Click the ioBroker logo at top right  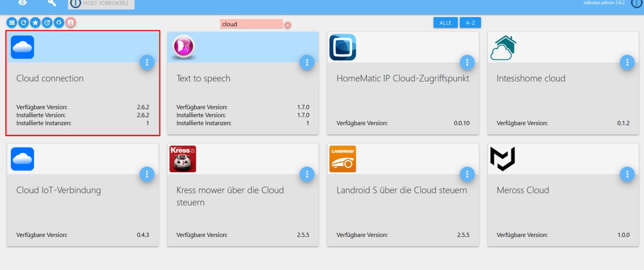click(x=637, y=3)
